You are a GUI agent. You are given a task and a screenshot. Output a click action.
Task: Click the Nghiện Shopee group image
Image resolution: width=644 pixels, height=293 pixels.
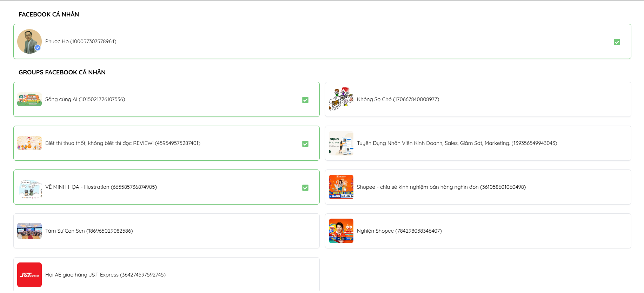(x=341, y=231)
